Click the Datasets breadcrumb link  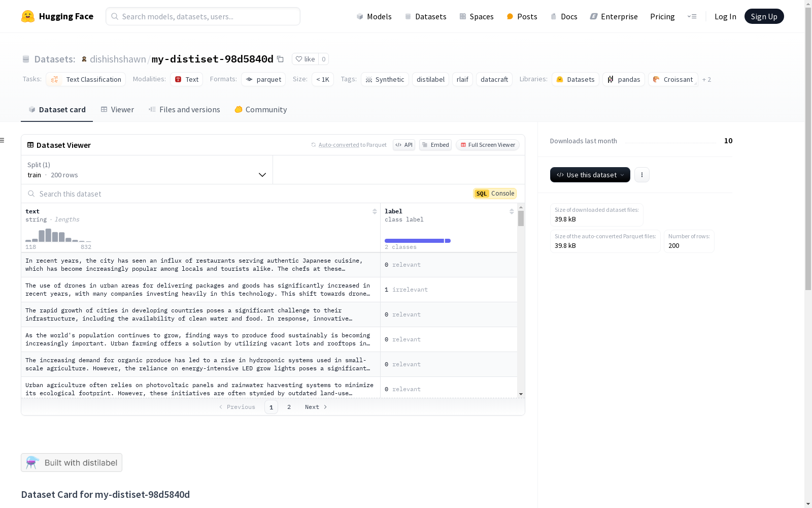55,59
